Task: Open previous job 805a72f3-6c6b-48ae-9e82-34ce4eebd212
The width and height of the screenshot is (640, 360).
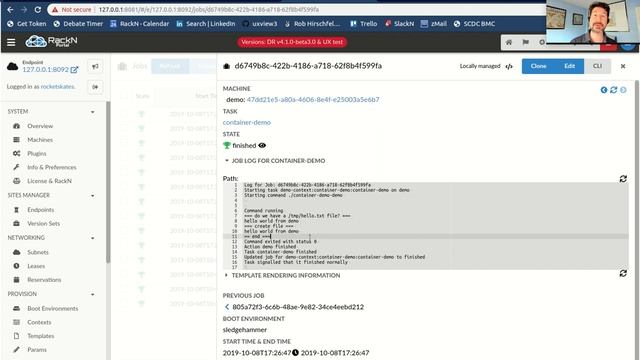Action: pyautogui.click(x=298, y=307)
